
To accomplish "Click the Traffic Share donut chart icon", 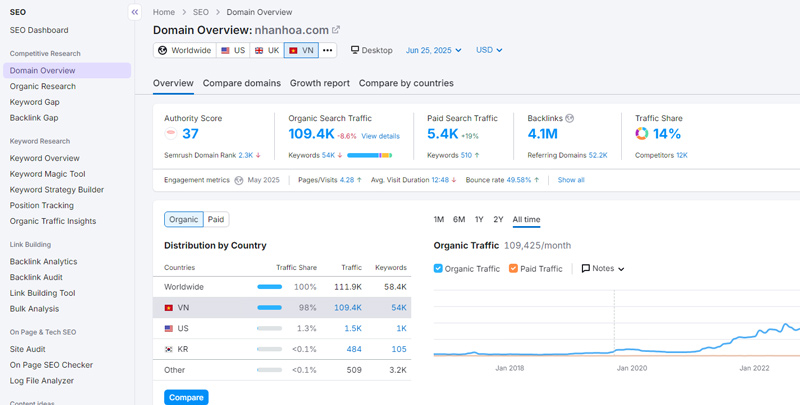I will (x=641, y=134).
